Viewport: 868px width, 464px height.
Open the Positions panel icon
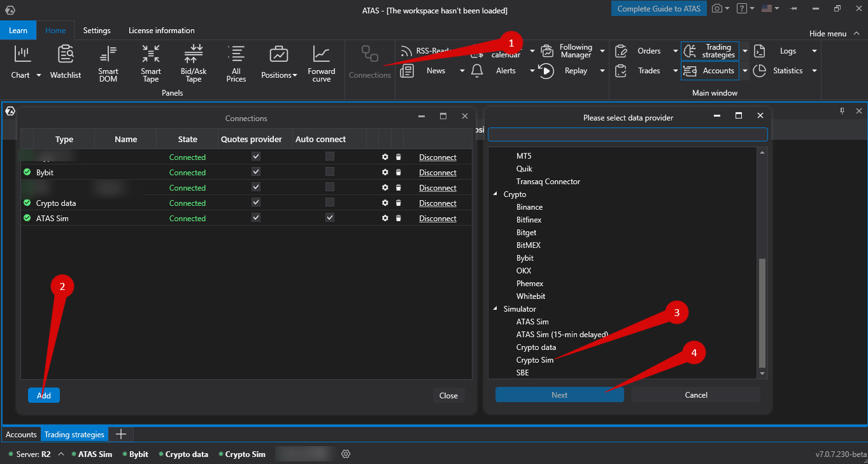point(279,54)
